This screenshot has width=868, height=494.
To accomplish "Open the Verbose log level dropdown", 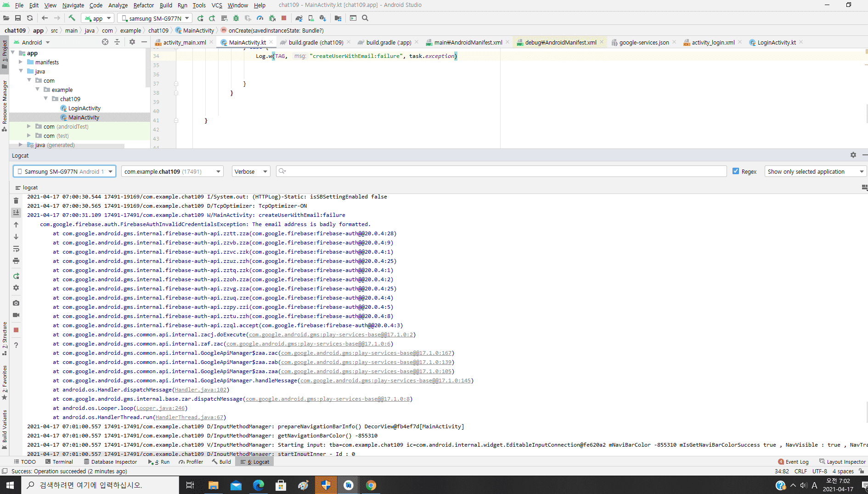I will click(x=251, y=171).
